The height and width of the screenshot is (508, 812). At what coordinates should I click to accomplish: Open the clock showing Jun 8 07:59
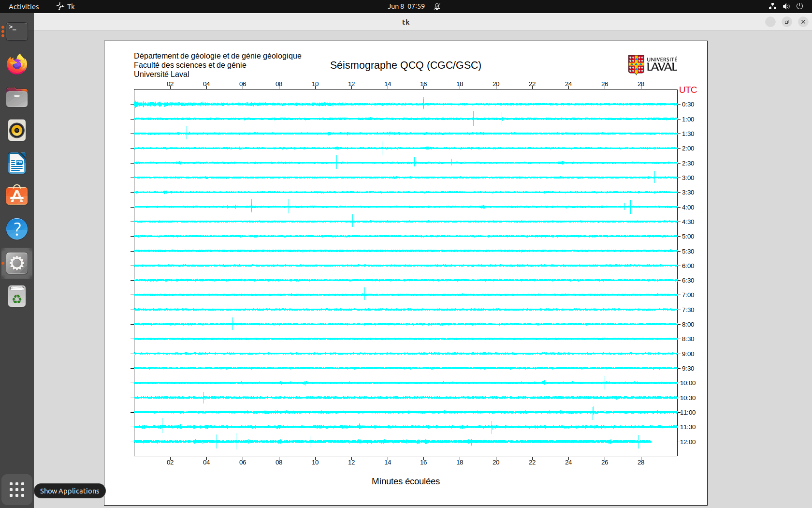pyautogui.click(x=406, y=6)
